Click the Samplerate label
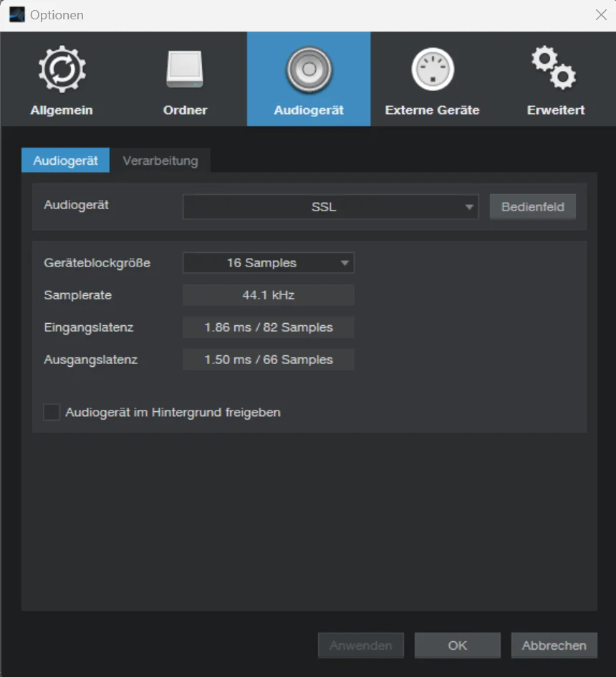 tap(77, 295)
